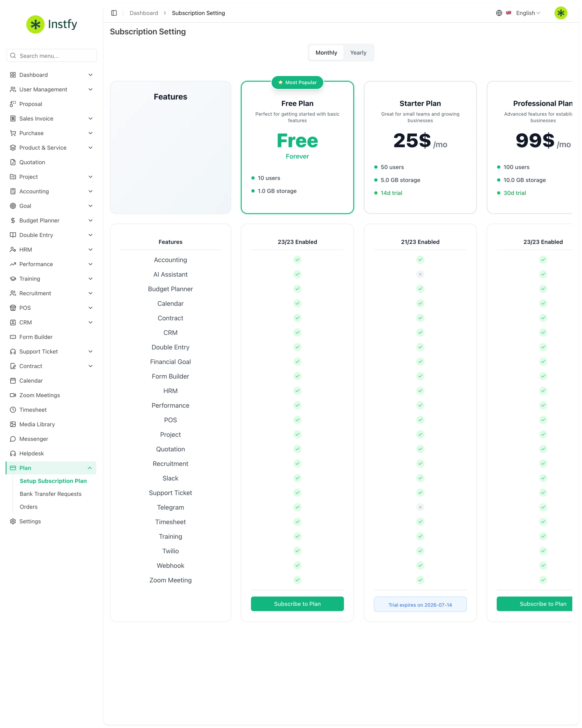Expand the Dashboard menu chevron
This screenshot has height=728, width=582.
(91, 75)
